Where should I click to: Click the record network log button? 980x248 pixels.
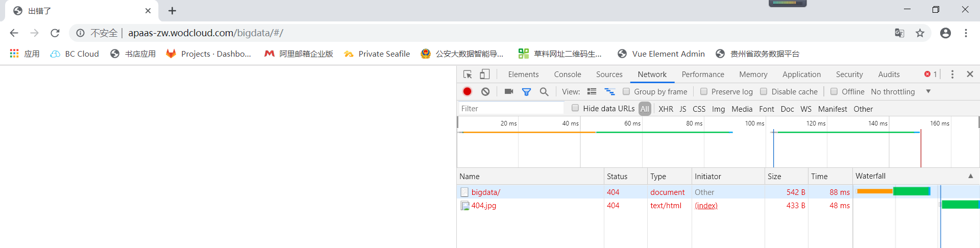(467, 91)
